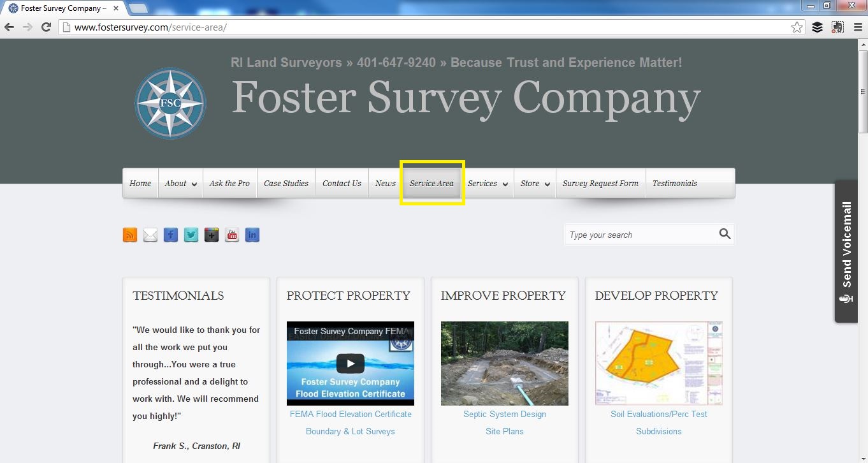This screenshot has width=868, height=463.
Task: Open the Survey Request Form menu item
Action: tap(600, 184)
